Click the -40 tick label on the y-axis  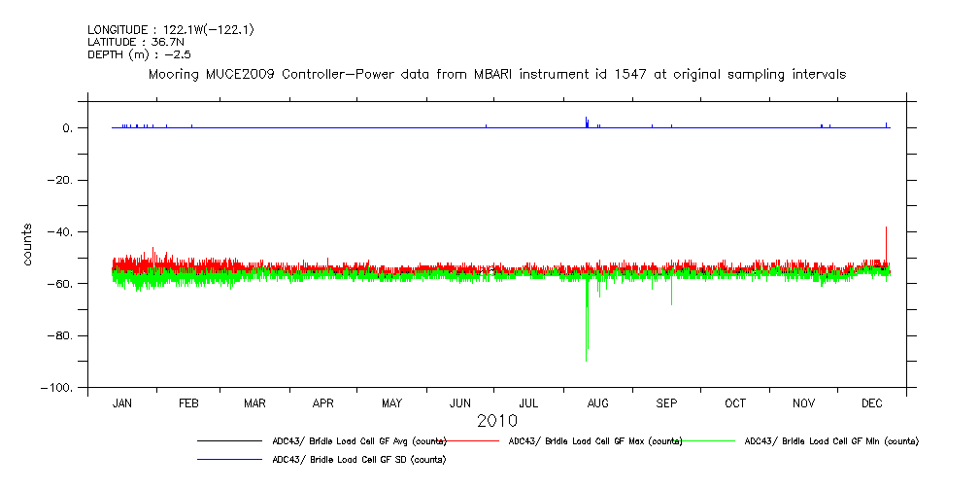coord(61,232)
